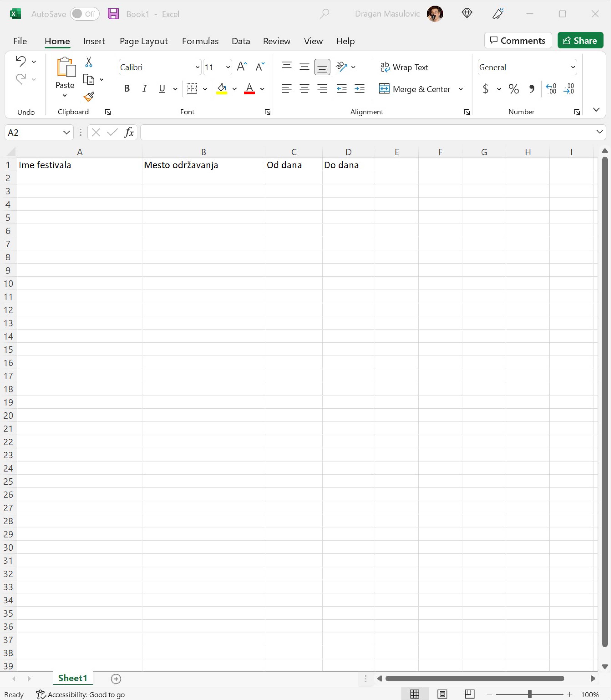The image size is (611, 700).
Task: Switch to the Insert tab
Action: coord(94,41)
